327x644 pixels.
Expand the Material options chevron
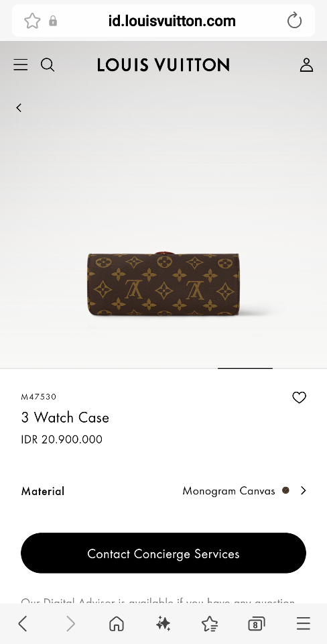(303, 490)
